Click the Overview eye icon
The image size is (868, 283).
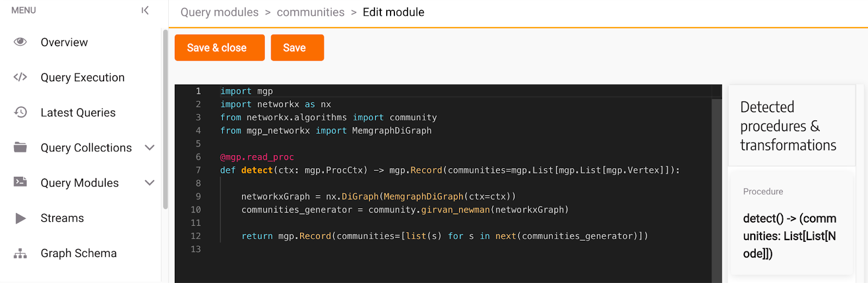[x=20, y=42]
